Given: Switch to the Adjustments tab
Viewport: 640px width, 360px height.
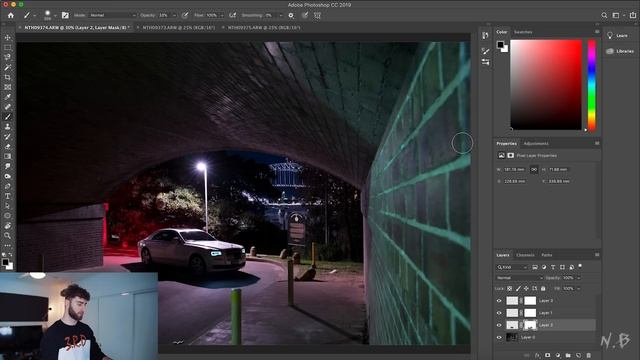Looking at the screenshot, I should 536,144.
